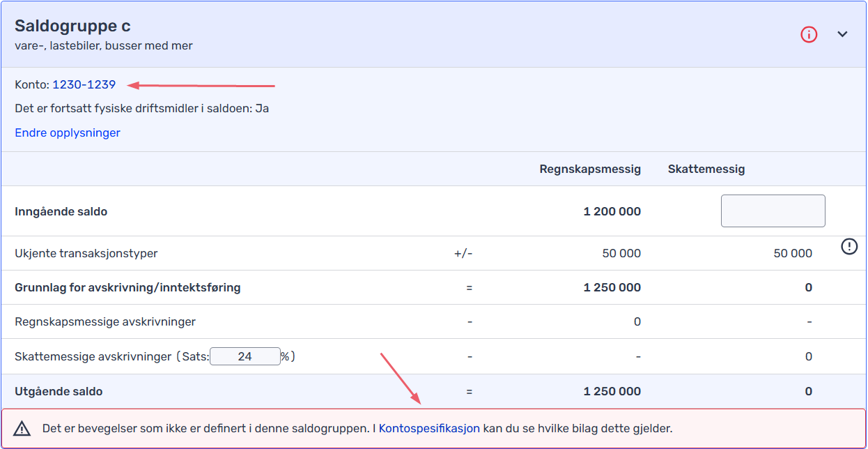Select the Regnskapsmessig column header
This screenshot has height=449, width=868.
589,169
